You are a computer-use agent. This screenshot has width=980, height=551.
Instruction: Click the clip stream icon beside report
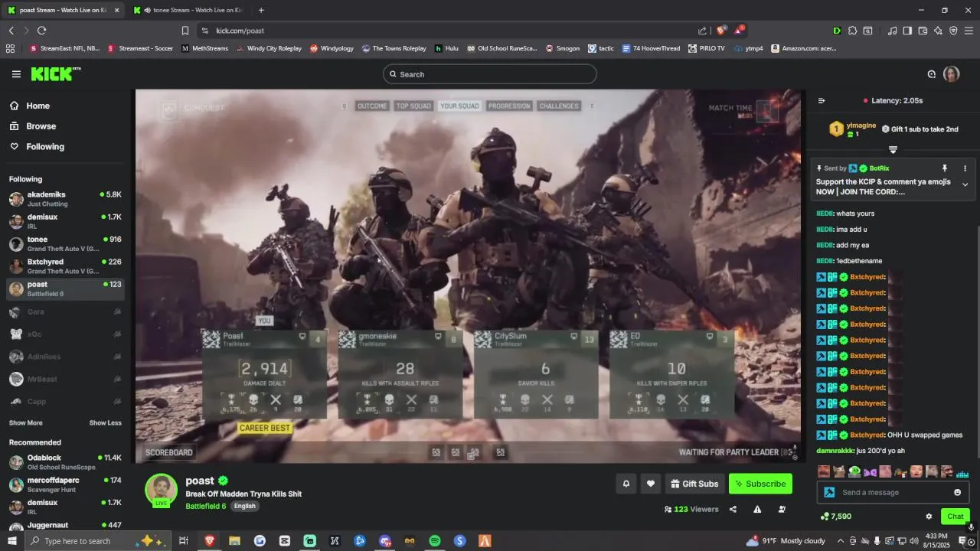[x=782, y=509]
